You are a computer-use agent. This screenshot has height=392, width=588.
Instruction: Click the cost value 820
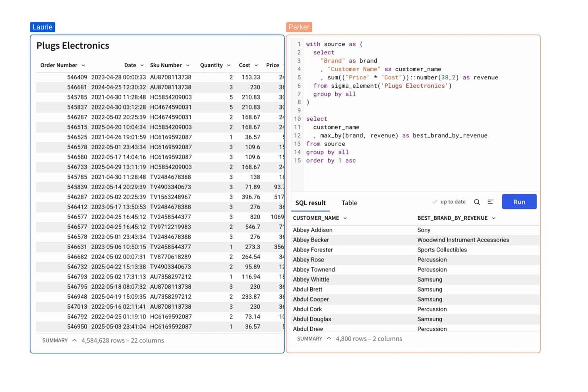pos(255,217)
